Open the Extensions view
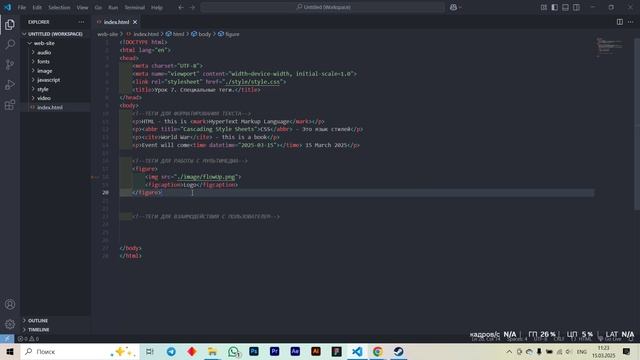640x360 pixels. (10, 105)
